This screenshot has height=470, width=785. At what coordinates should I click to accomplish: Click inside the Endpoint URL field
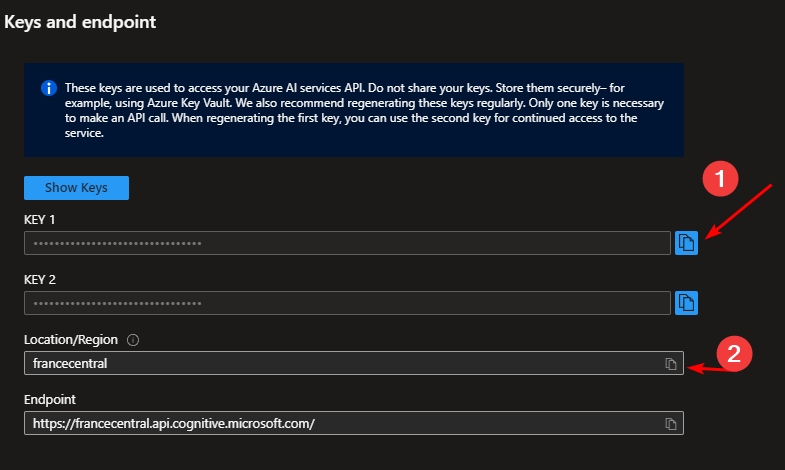(x=340, y=422)
